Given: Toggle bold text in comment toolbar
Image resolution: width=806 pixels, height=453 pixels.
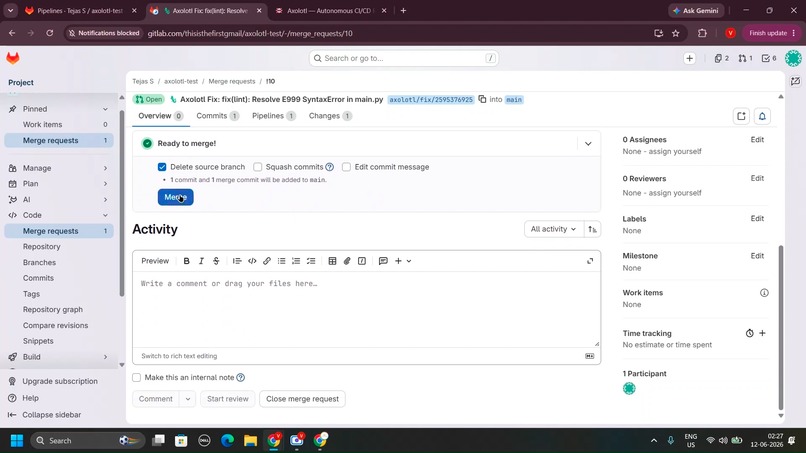Looking at the screenshot, I should tap(187, 261).
